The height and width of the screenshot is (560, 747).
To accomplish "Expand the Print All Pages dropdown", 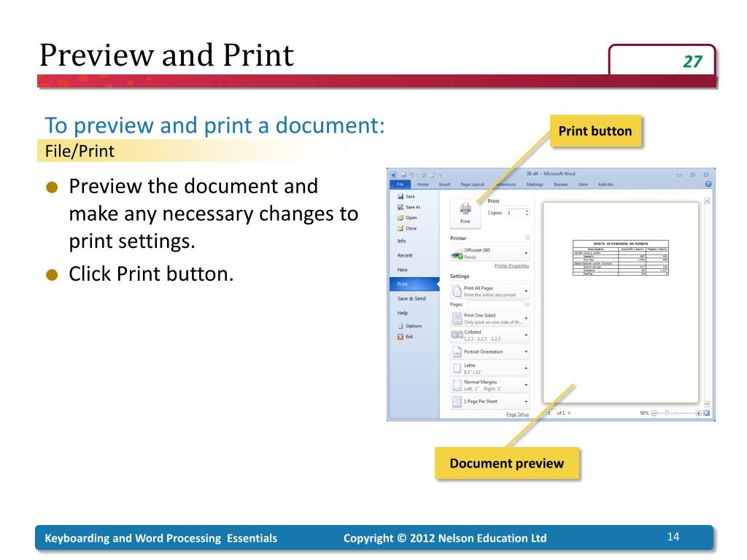I will point(489,292).
